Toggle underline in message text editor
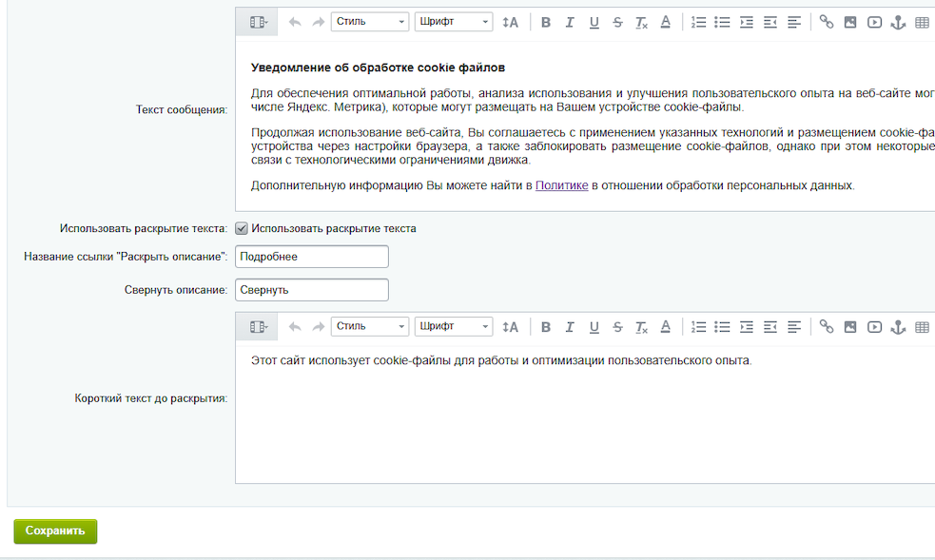935x560 pixels. tap(594, 22)
